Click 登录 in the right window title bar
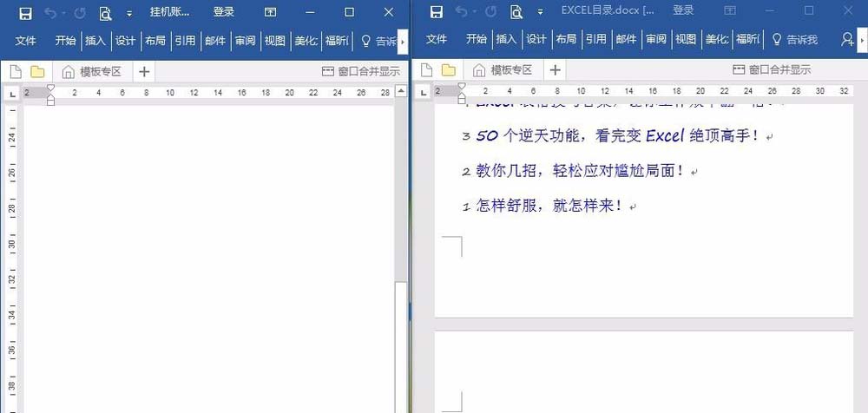The height and width of the screenshot is (413, 868). tap(683, 10)
